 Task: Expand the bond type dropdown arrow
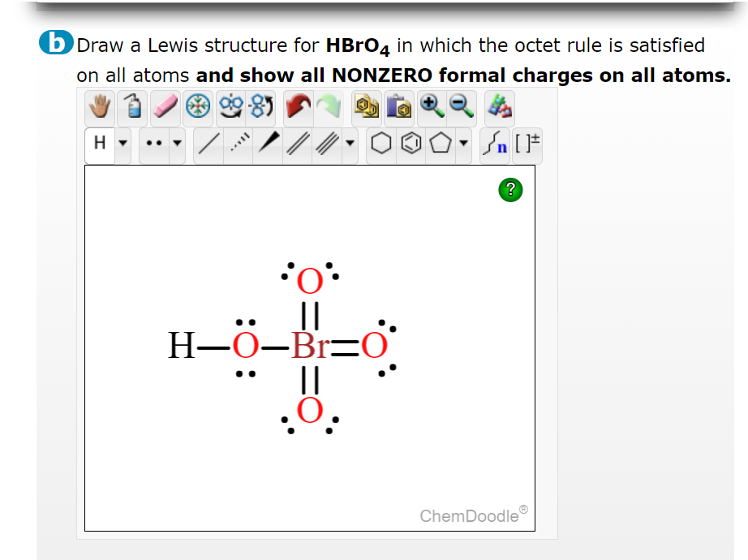(x=348, y=141)
